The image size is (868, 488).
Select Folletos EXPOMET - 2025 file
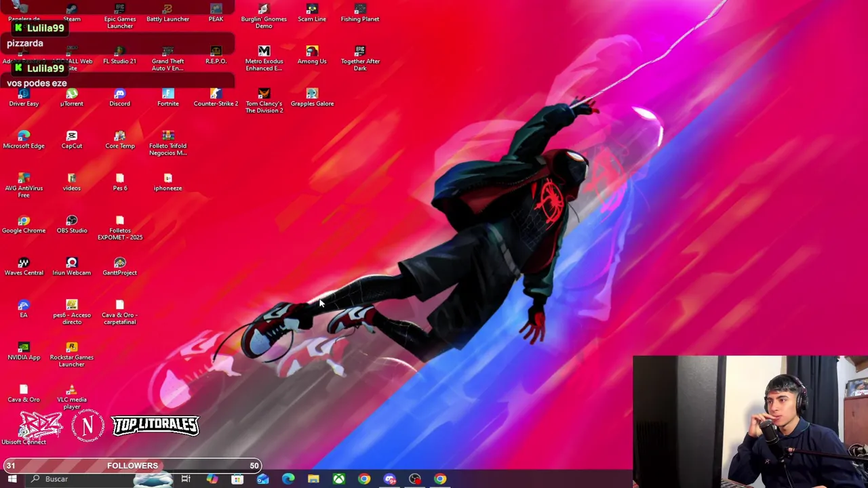tap(120, 228)
